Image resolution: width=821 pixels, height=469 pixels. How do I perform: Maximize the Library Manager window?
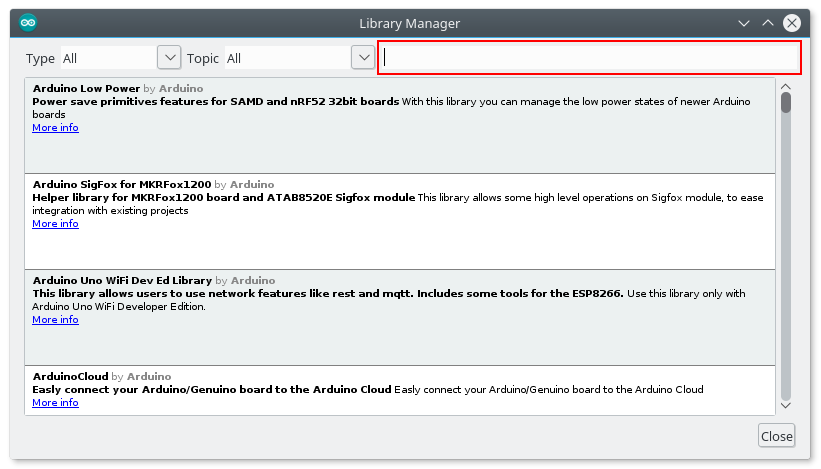tap(768, 23)
